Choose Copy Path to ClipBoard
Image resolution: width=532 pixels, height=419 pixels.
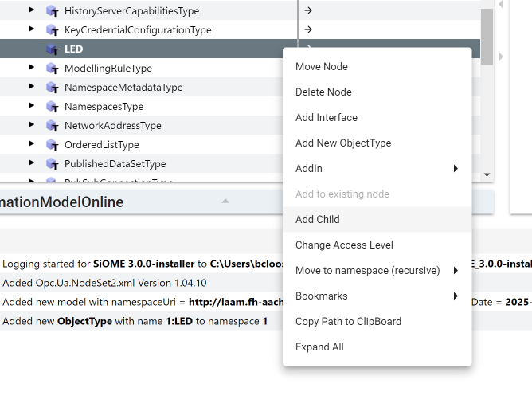[348, 321]
